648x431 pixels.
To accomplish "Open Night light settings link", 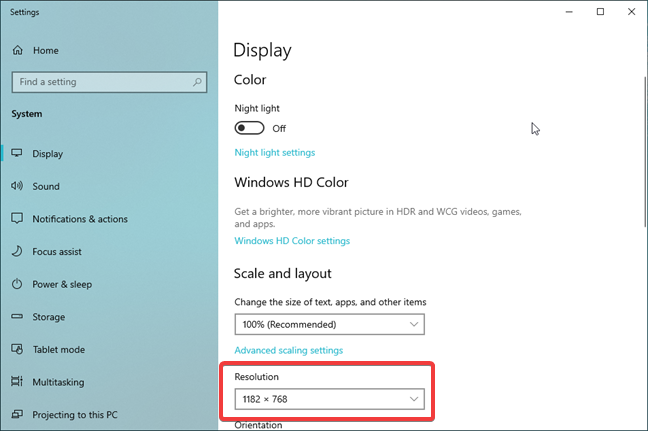I will click(274, 152).
